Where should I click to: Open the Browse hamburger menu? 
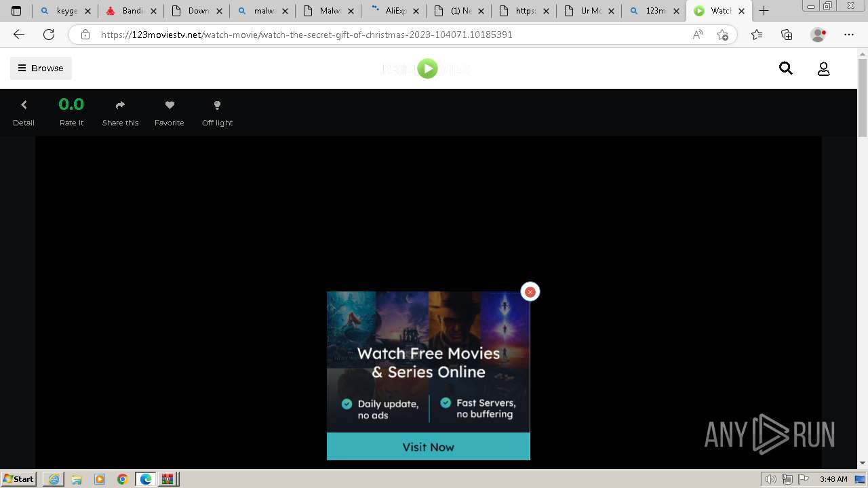(41, 68)
